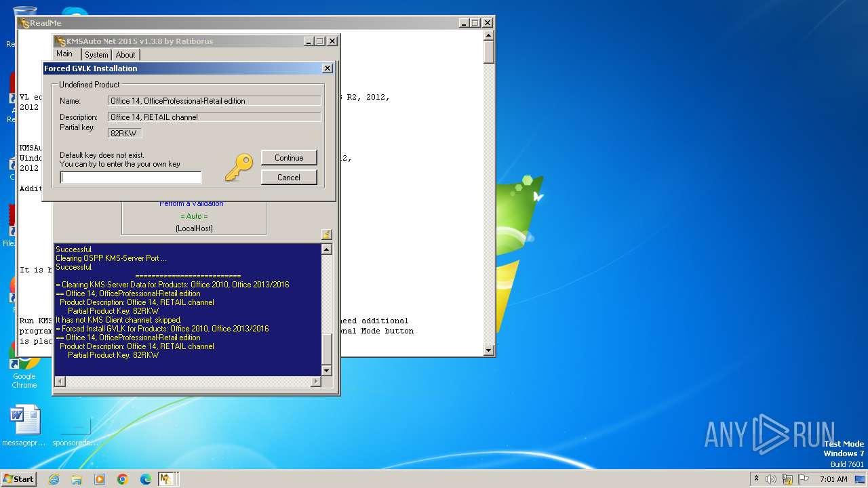Select the KMSAuto taskbar button
The width and height of the screenshot is (868, 488).
coord(167,479)
